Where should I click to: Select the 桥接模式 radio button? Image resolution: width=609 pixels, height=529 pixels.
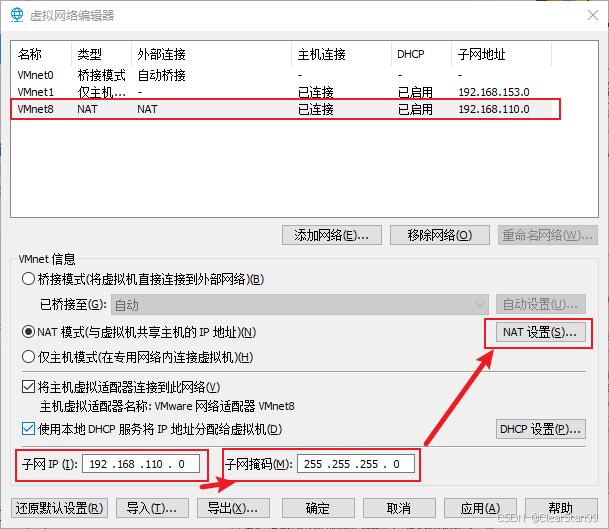(x=28, y=279)
